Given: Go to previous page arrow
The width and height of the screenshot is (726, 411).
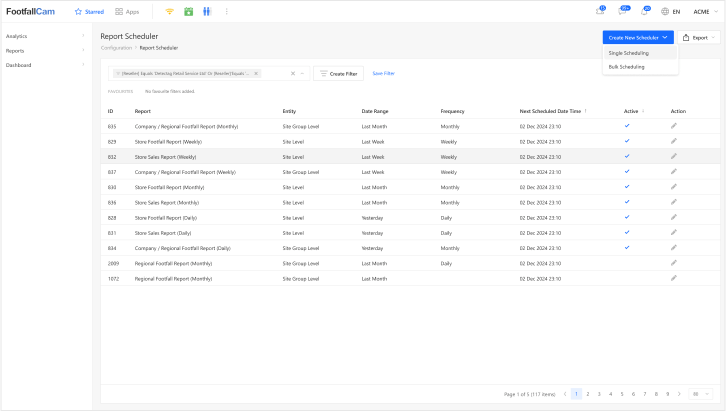Looking at the screenshot, I should 565,394.
